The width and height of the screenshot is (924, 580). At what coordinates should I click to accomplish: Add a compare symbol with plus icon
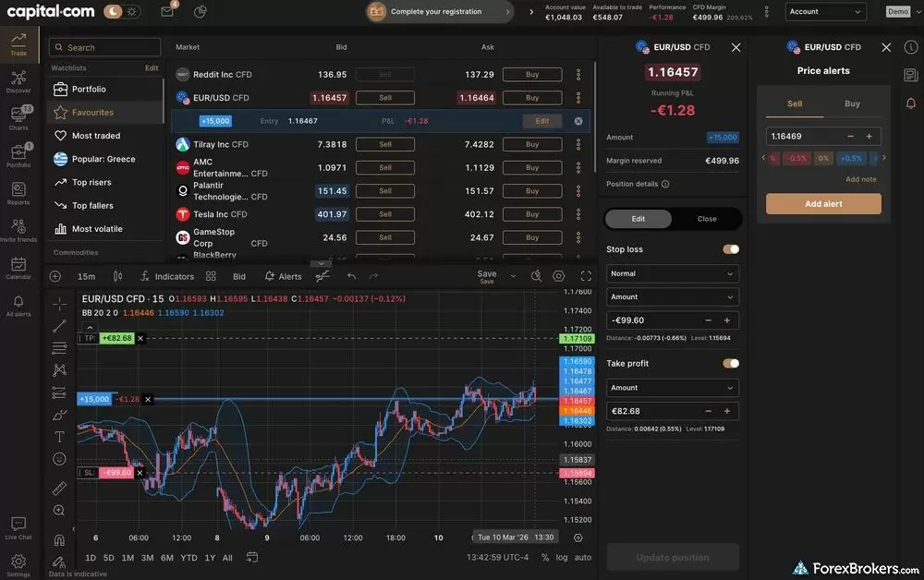click(55, 276)
